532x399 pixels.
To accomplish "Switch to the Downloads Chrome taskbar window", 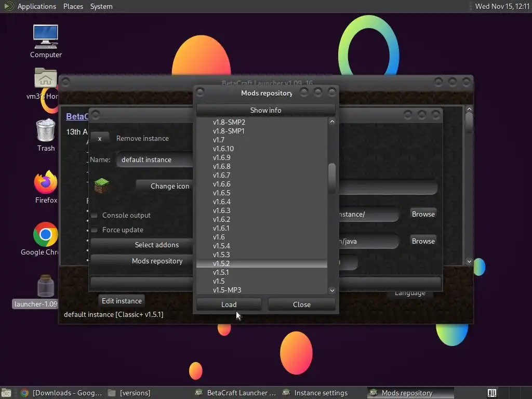I will [61, 393].
